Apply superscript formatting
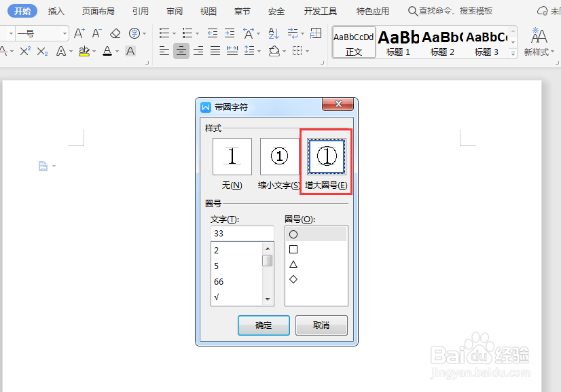 coord(25,51)
